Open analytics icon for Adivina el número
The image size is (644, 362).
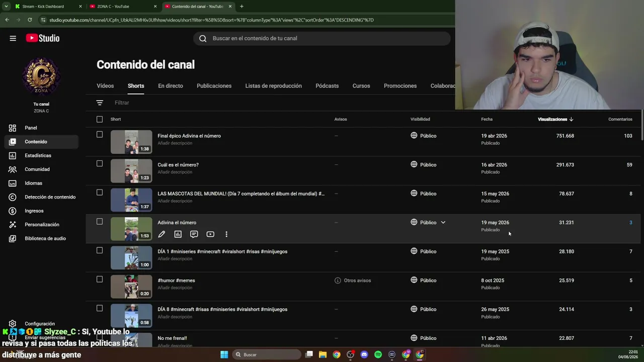point(178,234)
